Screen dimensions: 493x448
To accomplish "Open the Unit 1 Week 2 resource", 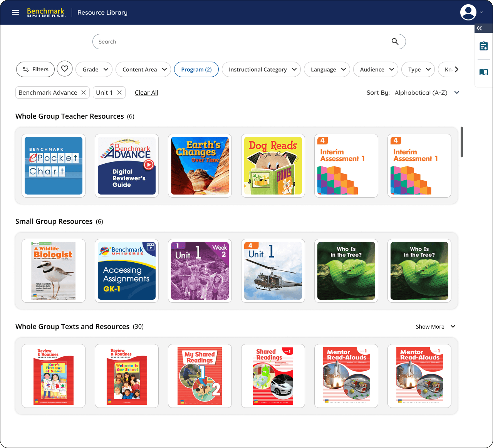I will pyautogui.click(x=200, y=271).
